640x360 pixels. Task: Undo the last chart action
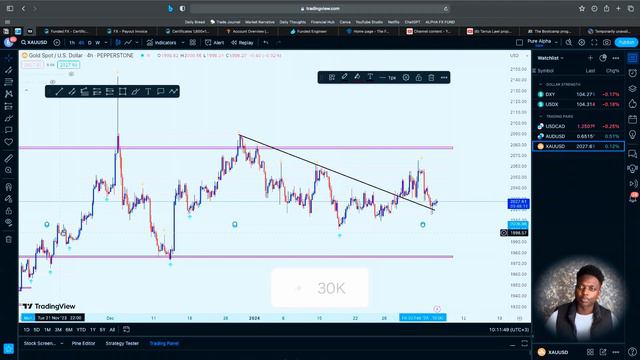coord(266,42)
